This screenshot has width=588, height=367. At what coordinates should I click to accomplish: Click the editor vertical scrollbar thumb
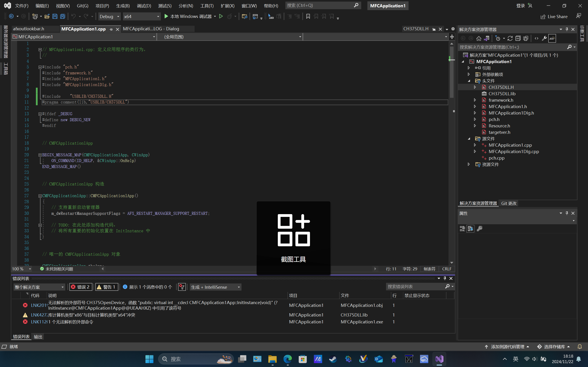coord(452,72)
